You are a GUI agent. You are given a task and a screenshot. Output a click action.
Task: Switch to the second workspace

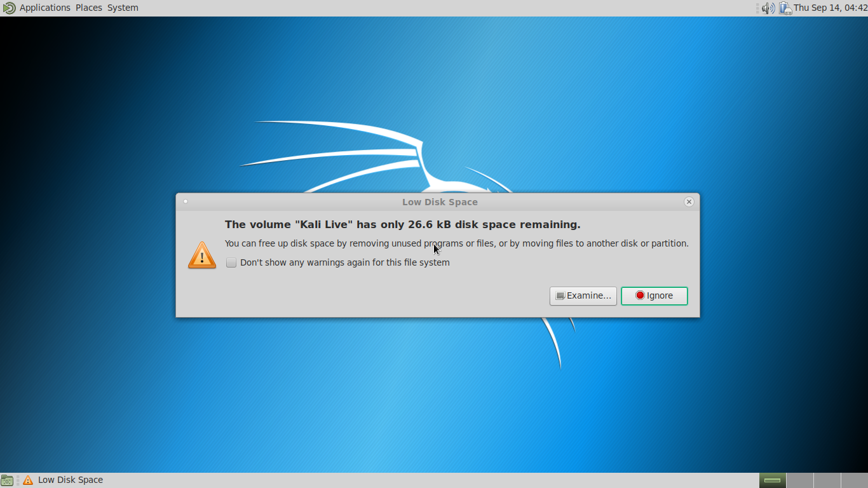pos(799,480)
